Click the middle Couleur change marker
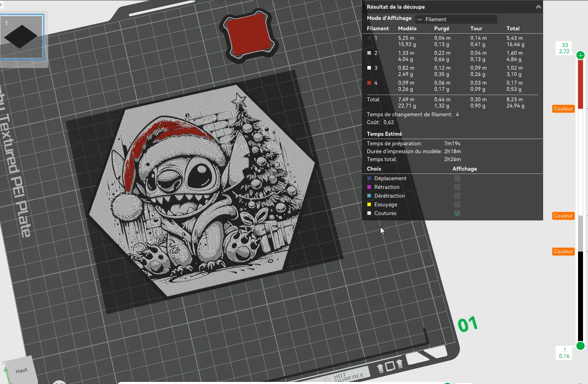This screenshot has width=588, height=384. (x=563, y=216)
